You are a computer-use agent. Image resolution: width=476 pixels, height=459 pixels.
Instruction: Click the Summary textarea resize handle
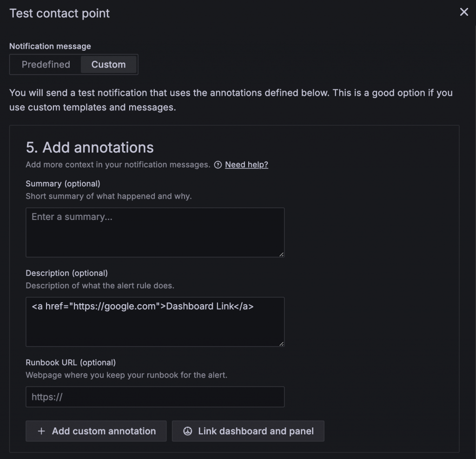(x=282, y=254)
